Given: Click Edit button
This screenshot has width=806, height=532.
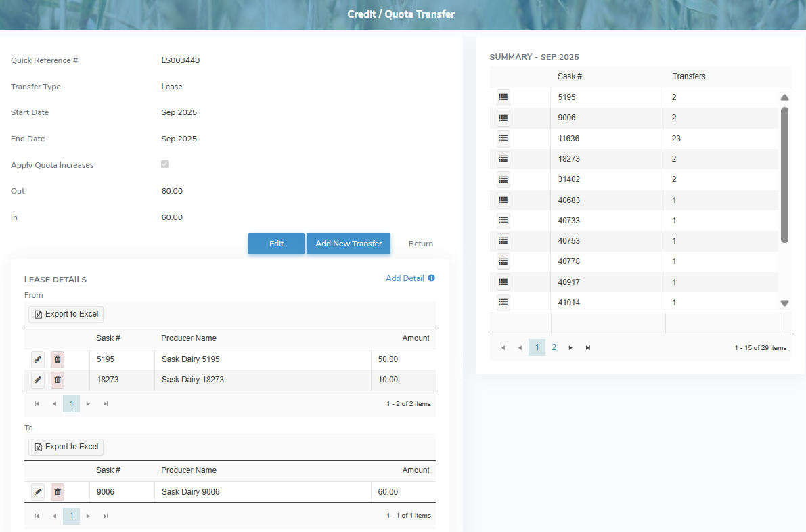Looking at the screenshot, I should pyautogui.click(x=276, y=244).
